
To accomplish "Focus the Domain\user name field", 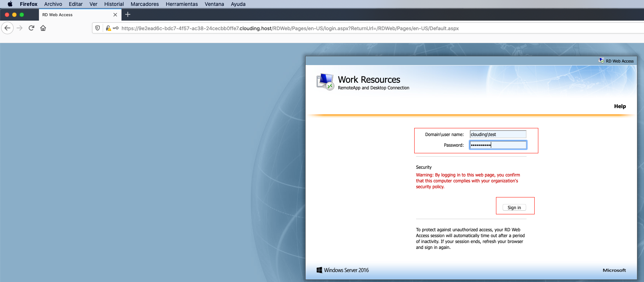I will tap(498, 134).
